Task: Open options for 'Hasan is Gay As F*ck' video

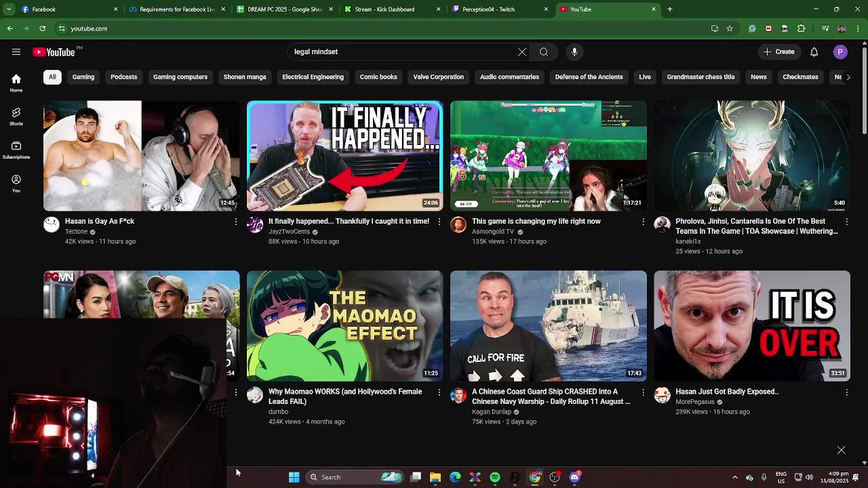Action: coord(236,222)
